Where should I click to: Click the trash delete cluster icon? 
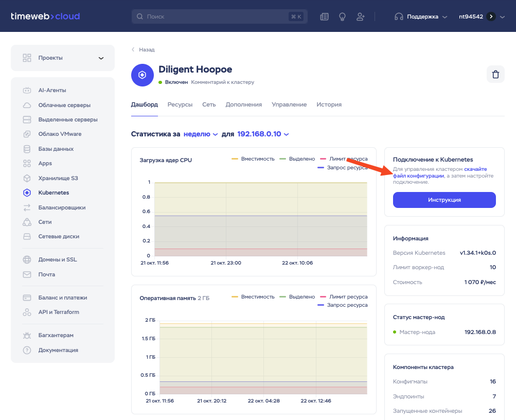tap(495, 75)
